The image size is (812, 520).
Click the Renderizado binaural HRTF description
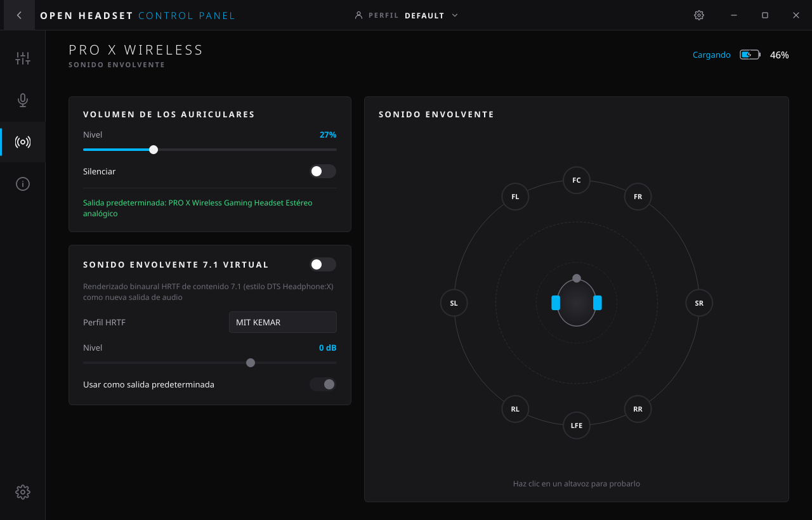tap(208, 292)
